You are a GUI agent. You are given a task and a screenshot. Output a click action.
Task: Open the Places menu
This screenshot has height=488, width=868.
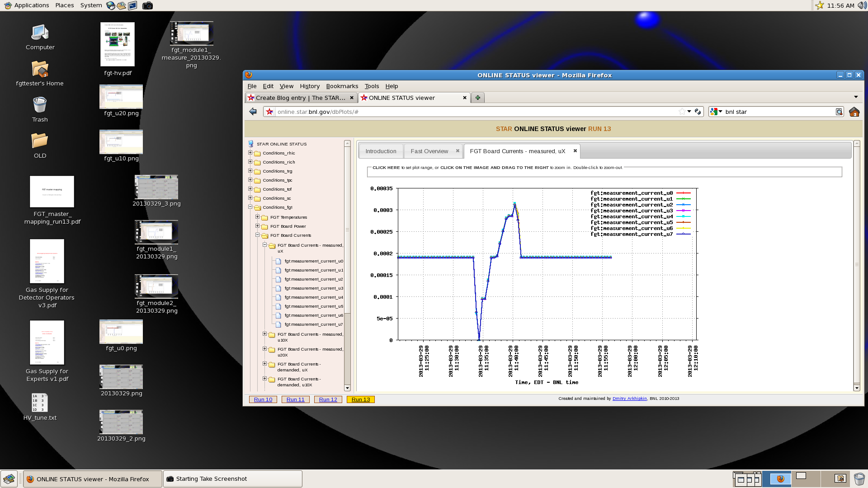coord(65,5)
